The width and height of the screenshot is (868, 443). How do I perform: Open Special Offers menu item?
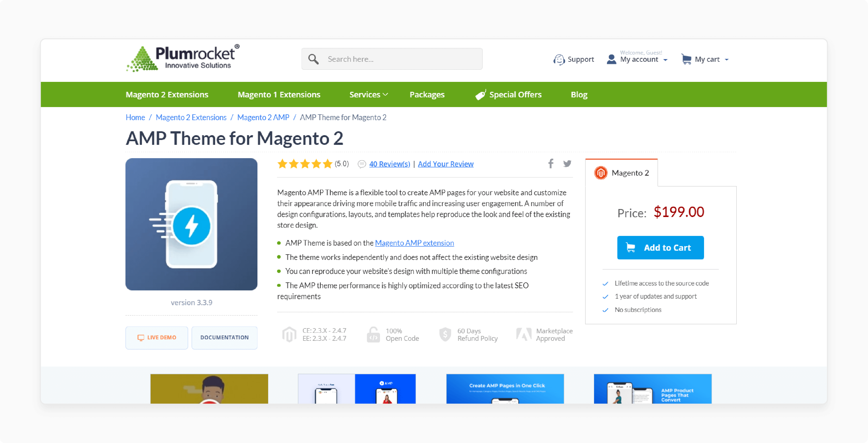508,95
